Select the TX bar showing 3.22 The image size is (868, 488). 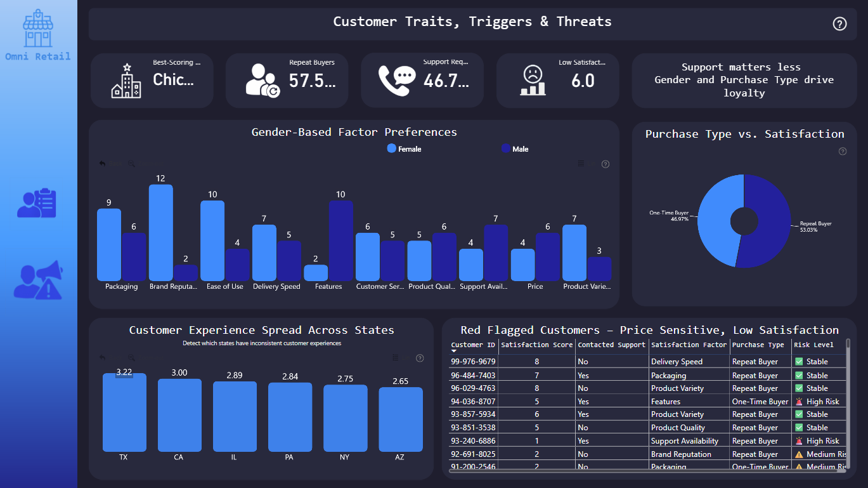(x=124, y=412)
